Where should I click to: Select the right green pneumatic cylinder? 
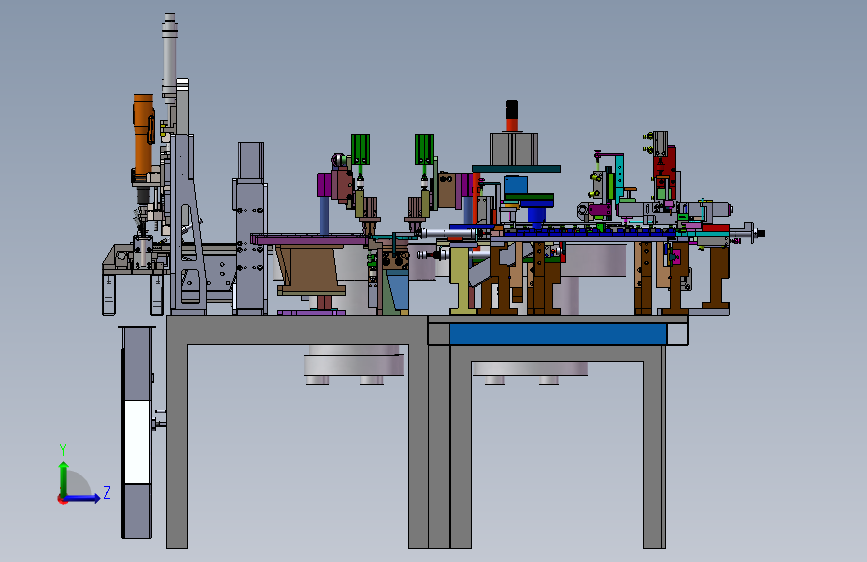[x=424, y=149]
